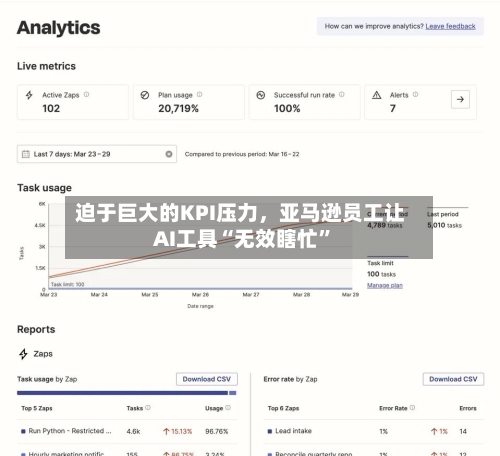This screenshot has width=500, height=456.
Task: Select the Run Python - Restricted row
Action: (x=127, y=431)
